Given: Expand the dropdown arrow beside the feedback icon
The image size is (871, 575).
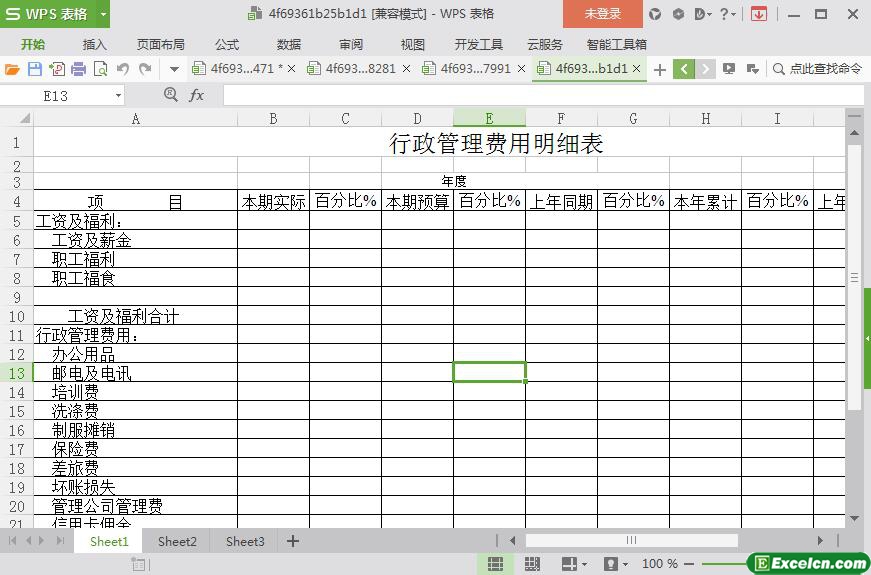Looking at the screenshot, I should click(x=710, y=15).
